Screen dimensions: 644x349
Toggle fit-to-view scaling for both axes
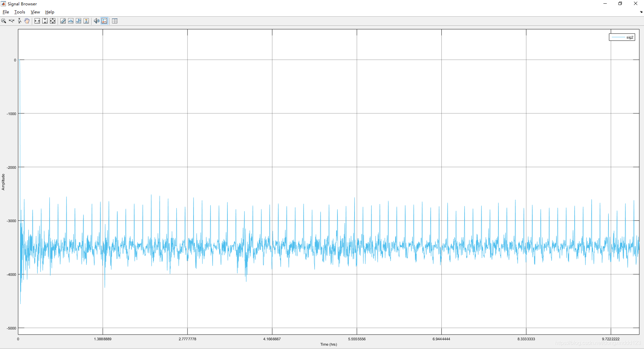pyautogui.click(x=53, y=21)
